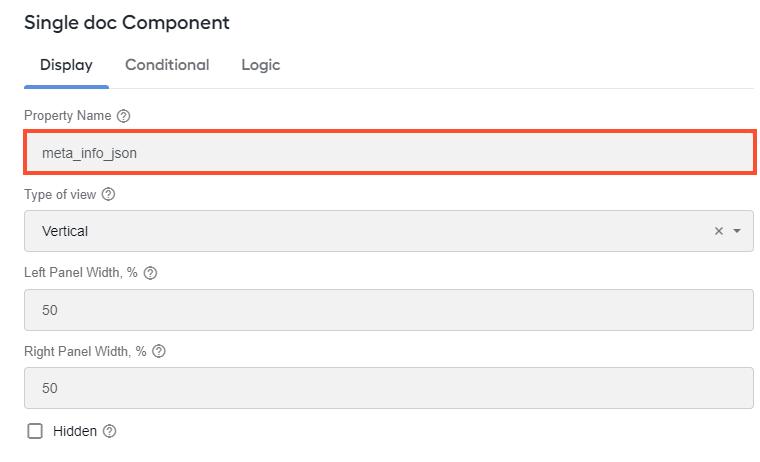Click the Hidden checkbox label text
The height and width of the screenshot is (462, 760).
(75, 431)
